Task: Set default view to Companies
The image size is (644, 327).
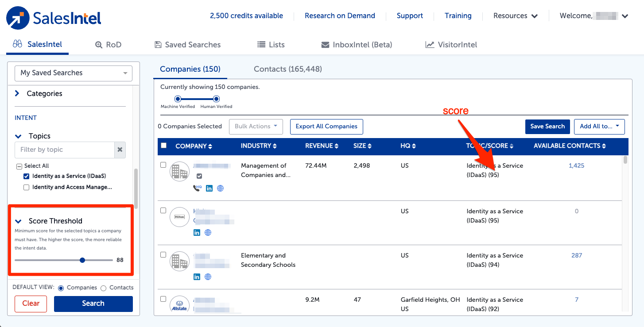Action: pos(61,288)
